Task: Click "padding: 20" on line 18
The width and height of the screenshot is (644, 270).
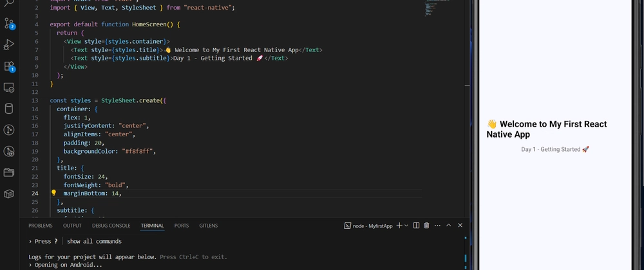Action: click(82, 143)
